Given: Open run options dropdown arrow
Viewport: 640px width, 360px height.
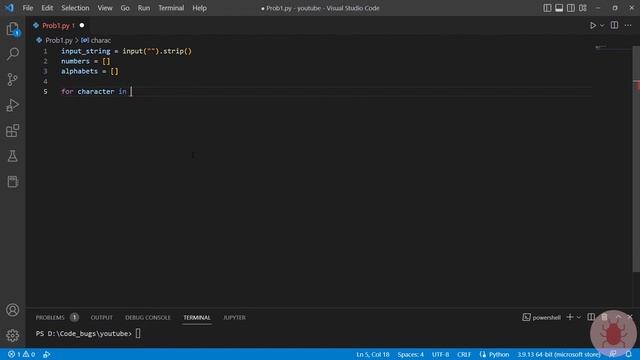Looking at the screenshot, I should (602, 25).
